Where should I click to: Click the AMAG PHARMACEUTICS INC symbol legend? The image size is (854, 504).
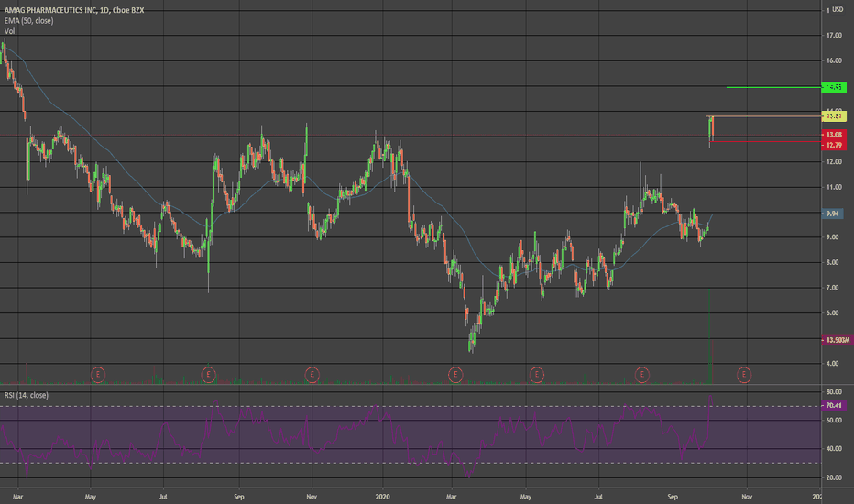pyautogui.click(x=74, y=10)
